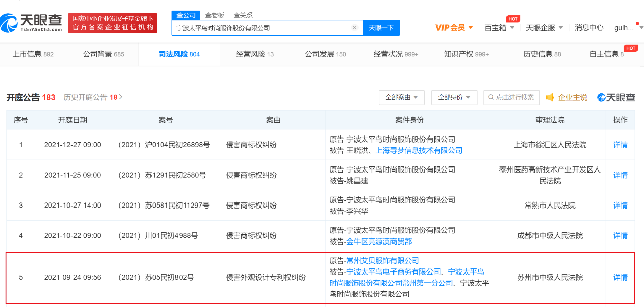Open the 自主信息 tab
644x307 pixels.
606,54
